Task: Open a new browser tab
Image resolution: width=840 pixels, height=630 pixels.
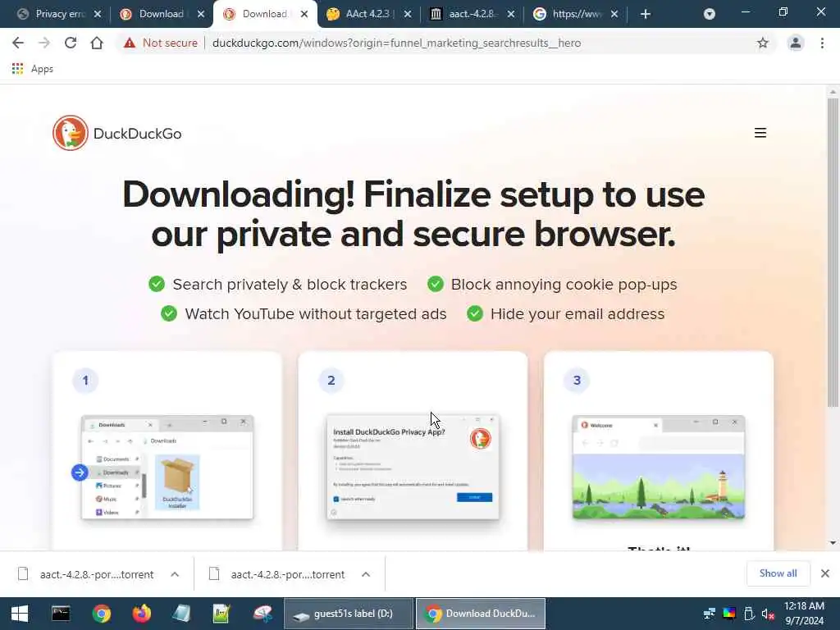Action: (x=646, y=14)
